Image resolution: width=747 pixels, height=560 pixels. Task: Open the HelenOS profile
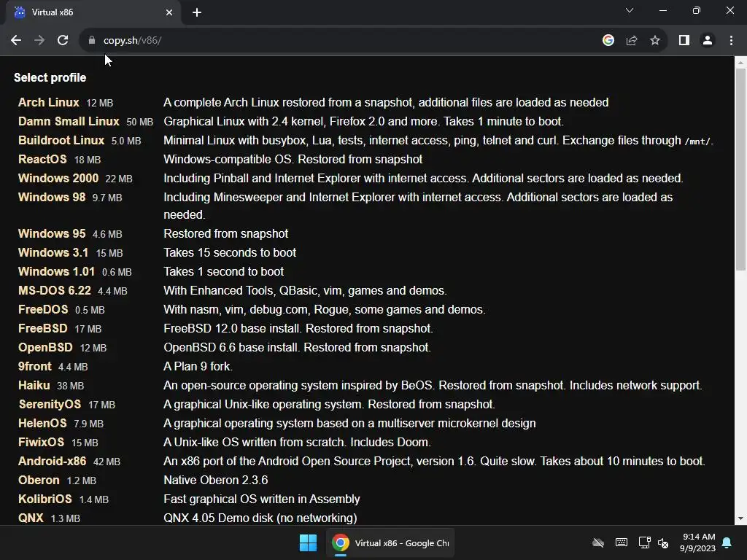tap(42, 424)
